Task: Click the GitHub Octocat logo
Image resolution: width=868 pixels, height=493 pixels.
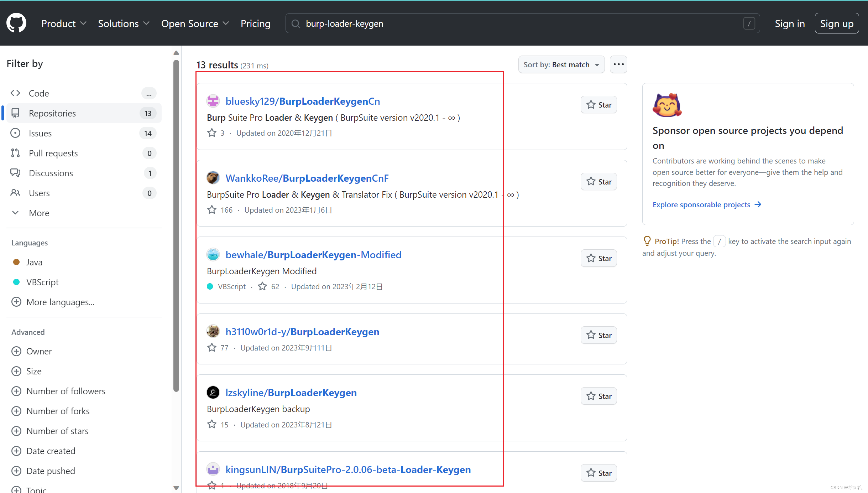Action: (16, 23)
